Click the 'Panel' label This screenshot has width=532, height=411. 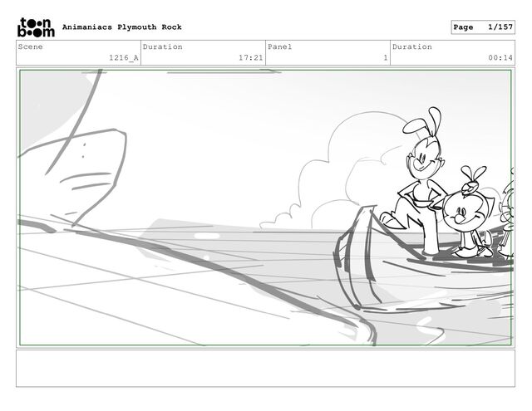pyautogui.click(x=280, y=46)
